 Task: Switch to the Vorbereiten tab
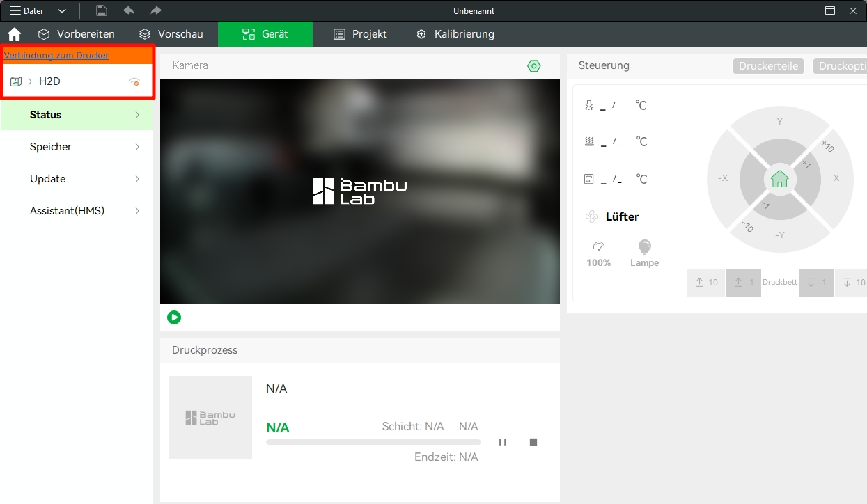click(x=76, y=33)
